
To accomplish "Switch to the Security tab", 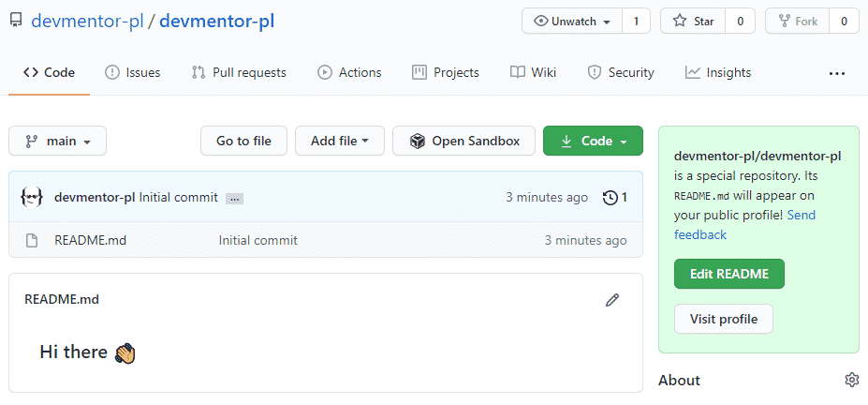I will (621, 72).
